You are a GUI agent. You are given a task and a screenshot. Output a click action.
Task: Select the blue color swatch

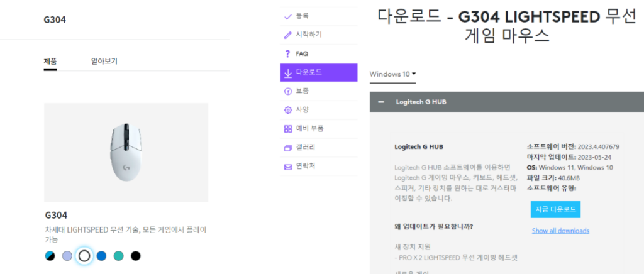(101, 256)
